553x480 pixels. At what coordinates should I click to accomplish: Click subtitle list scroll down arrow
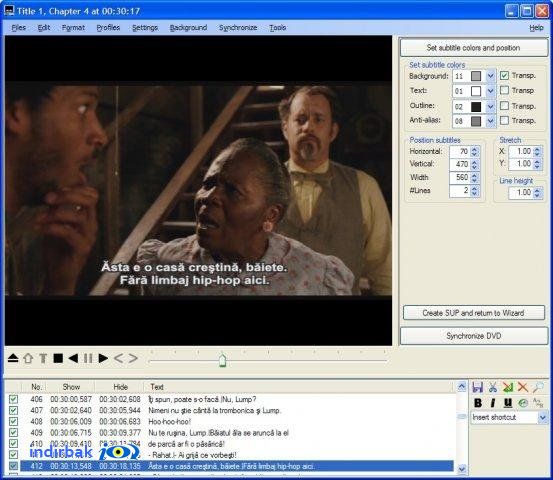(462, 469)
